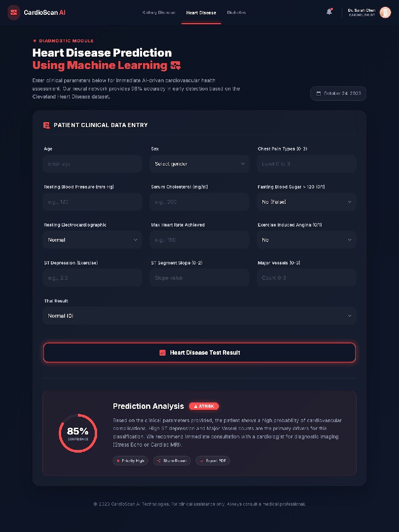Select the Diabetes navigation tab
The width and height of the screenshot is (399, 532).
(236, 12)
